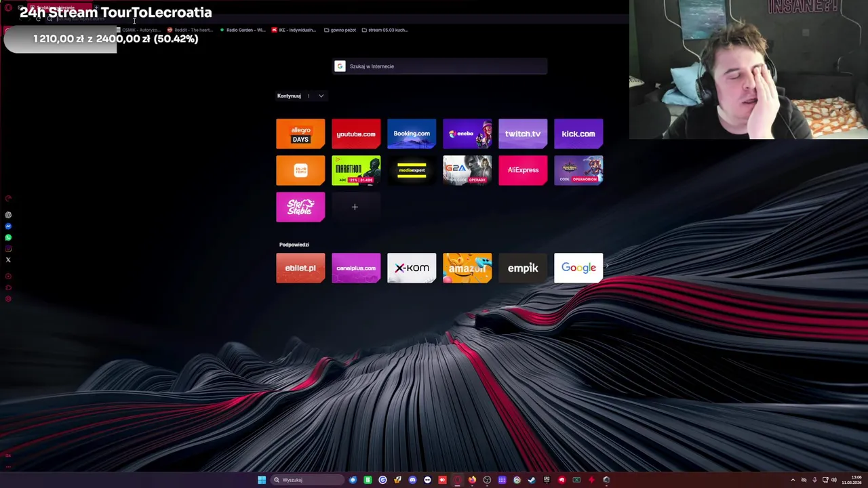Click the Windows Start button
Viewport: 868px width, 488px height.
[x=262, y=480]
